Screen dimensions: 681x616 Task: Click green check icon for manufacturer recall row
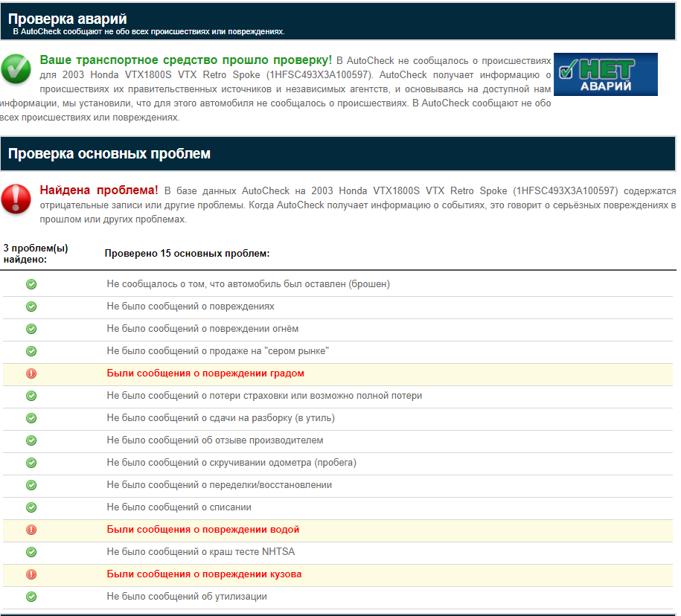(31, 440)
